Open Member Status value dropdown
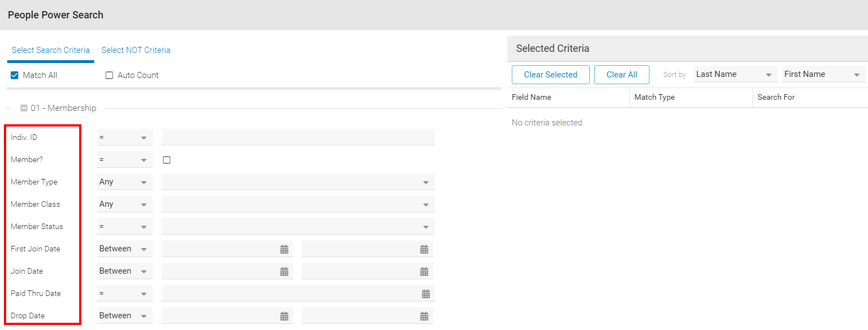 coord(298,226)
